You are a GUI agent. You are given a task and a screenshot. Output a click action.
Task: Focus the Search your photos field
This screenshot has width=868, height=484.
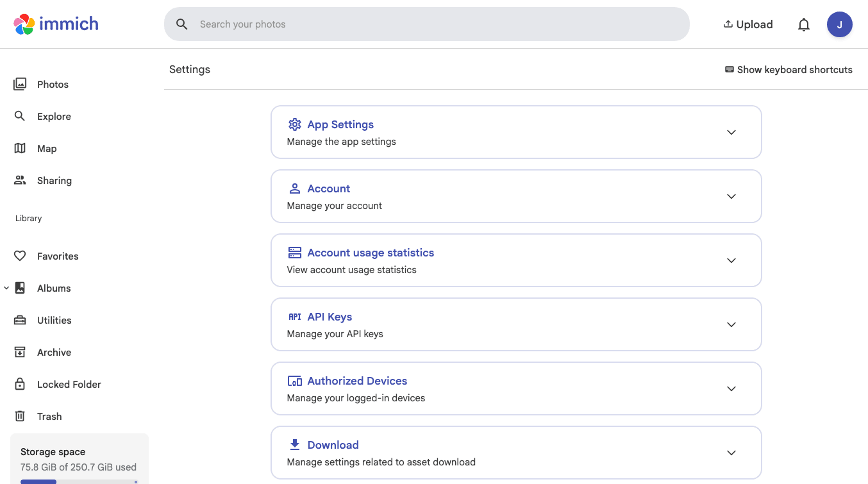(x=427, y=24)
